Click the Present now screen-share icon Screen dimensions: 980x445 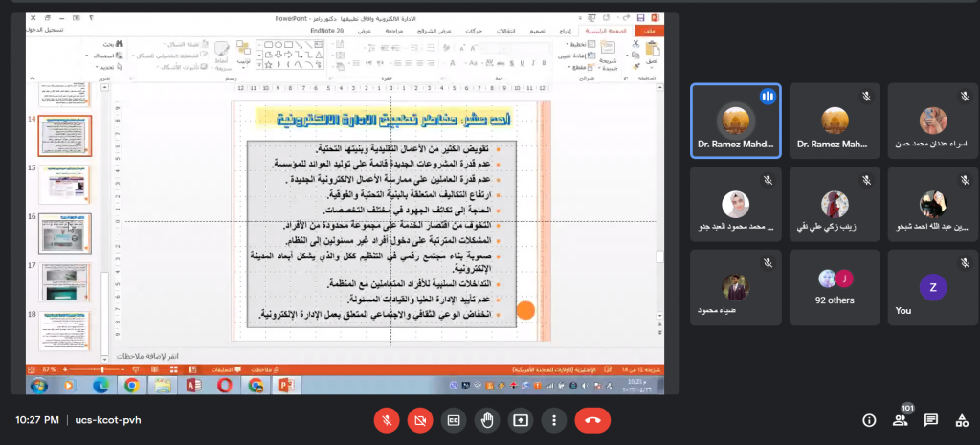click(x=521, y=419)
